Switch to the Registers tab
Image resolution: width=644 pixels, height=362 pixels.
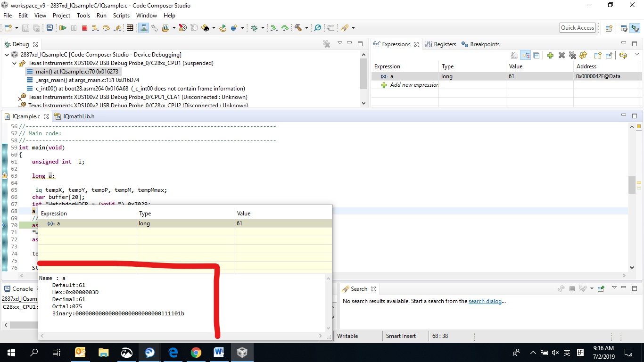(x=441, y=44)
